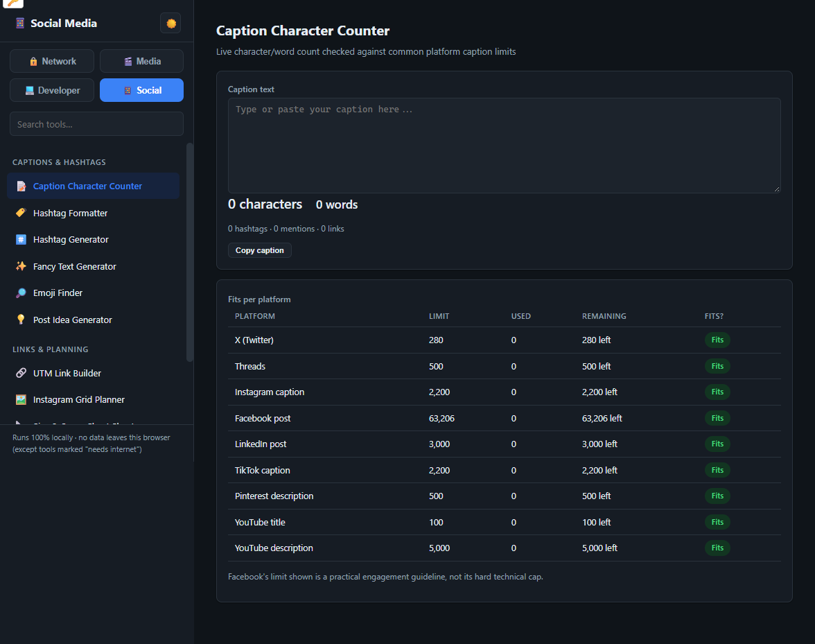Click the lock icon on Network tab
Screen dimensions: 815x644
pyautogui.click(x=33, y=61)
